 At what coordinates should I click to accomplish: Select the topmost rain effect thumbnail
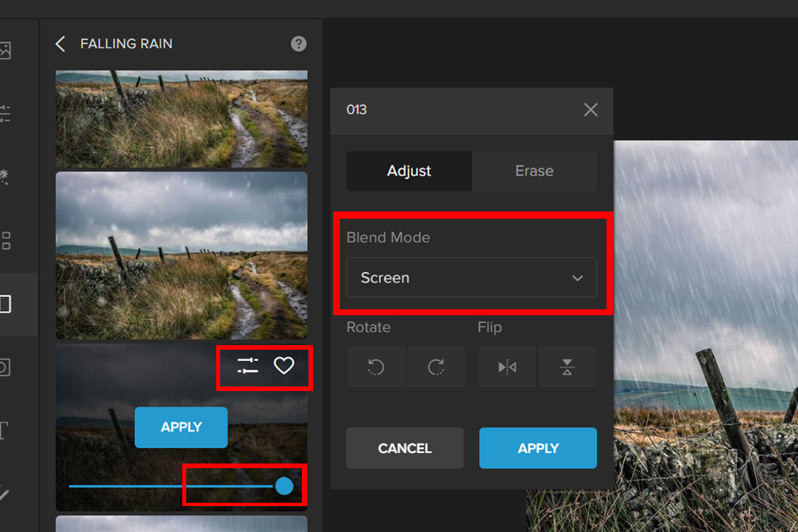point(181,118)
